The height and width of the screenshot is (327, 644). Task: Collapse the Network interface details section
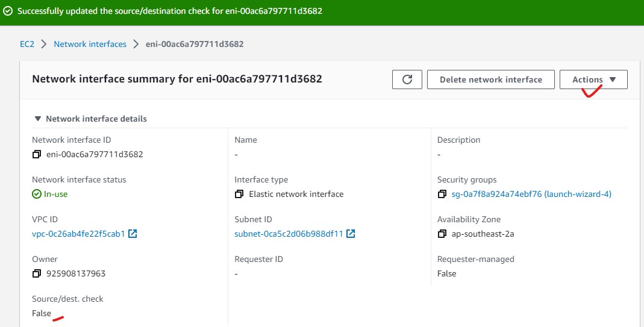[38, 119]
